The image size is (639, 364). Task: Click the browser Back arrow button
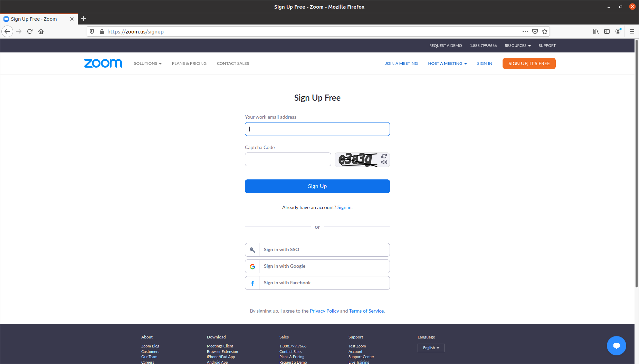click(7, 31)
